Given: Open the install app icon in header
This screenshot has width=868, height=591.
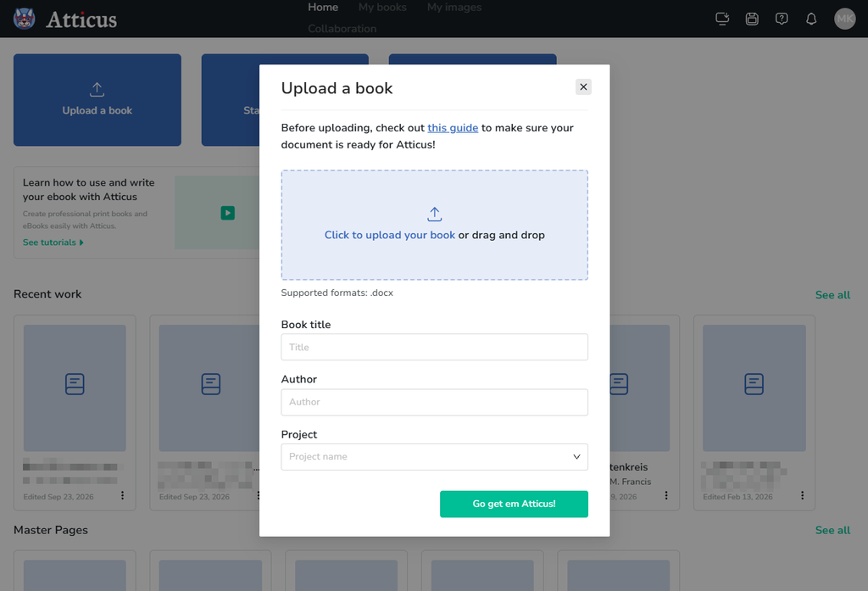Looking at the screenshot, I should [722, 19].
